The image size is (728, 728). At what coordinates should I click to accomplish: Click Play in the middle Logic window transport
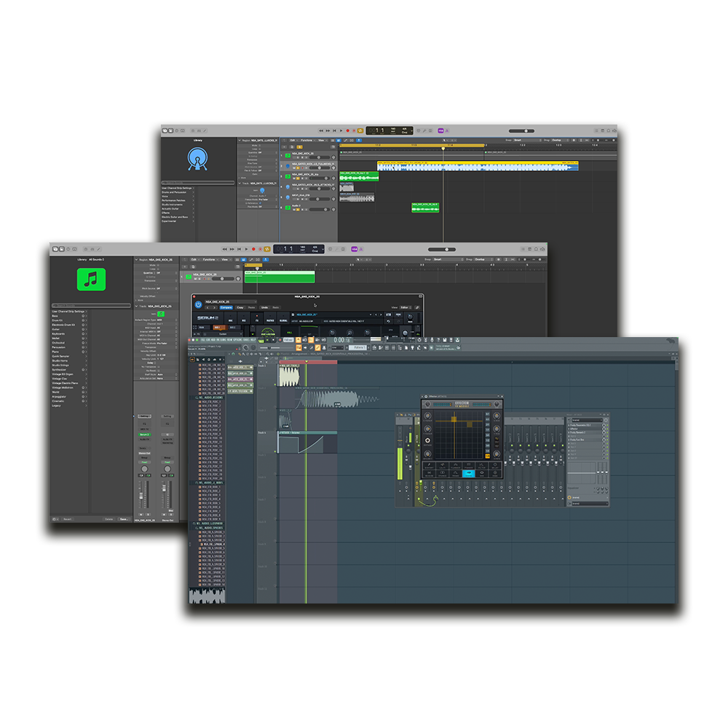[247, 249]
